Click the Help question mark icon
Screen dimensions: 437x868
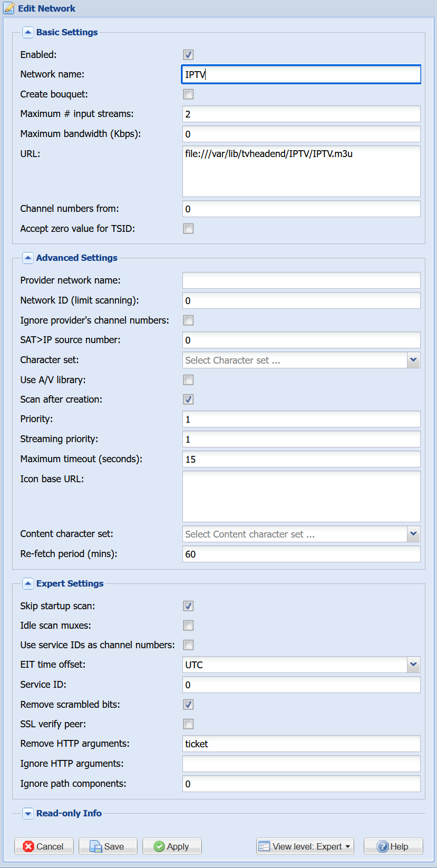pyautogui.click(x=383, y=846)
